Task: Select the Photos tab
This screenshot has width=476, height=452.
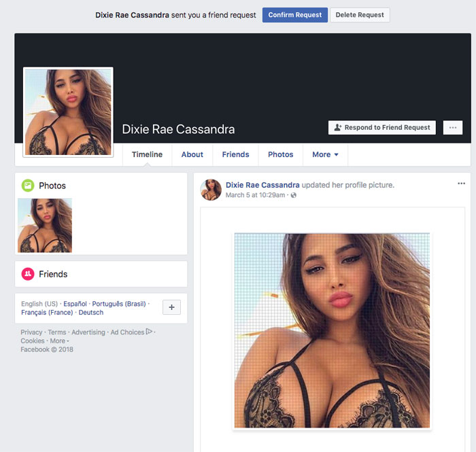Action: (280, 154)
